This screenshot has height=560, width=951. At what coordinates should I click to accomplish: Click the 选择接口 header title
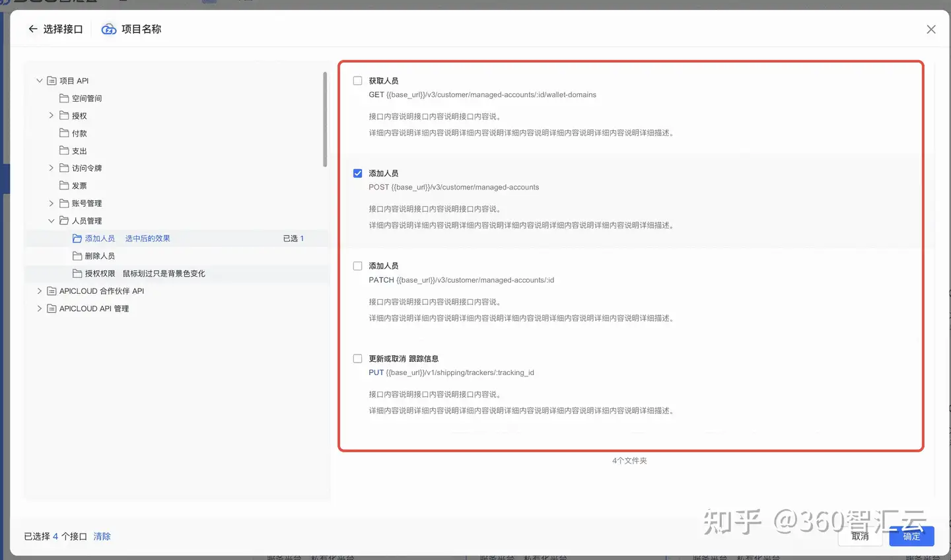coord(63,29)
